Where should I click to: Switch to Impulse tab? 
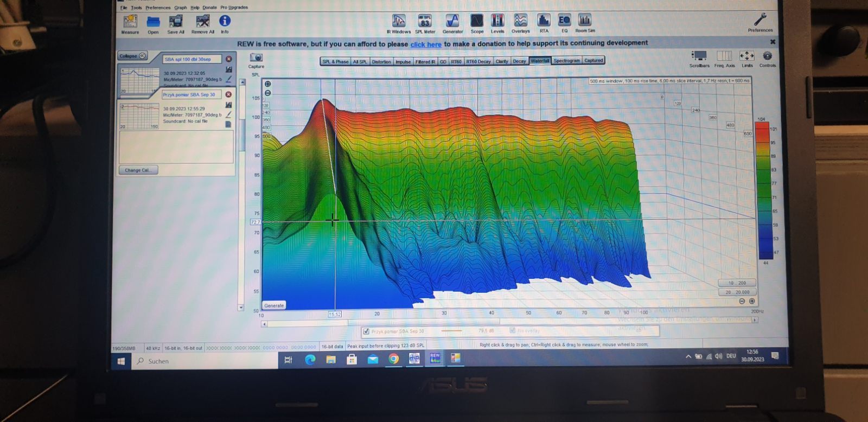coord(403,61)
